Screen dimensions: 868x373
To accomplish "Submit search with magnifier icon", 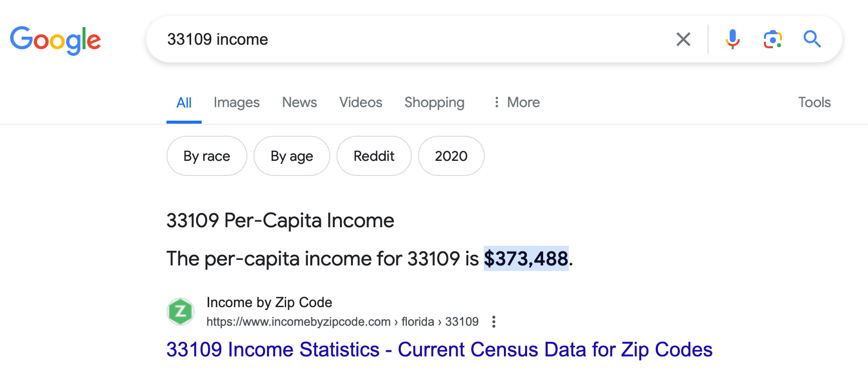I will click(812, 39).
